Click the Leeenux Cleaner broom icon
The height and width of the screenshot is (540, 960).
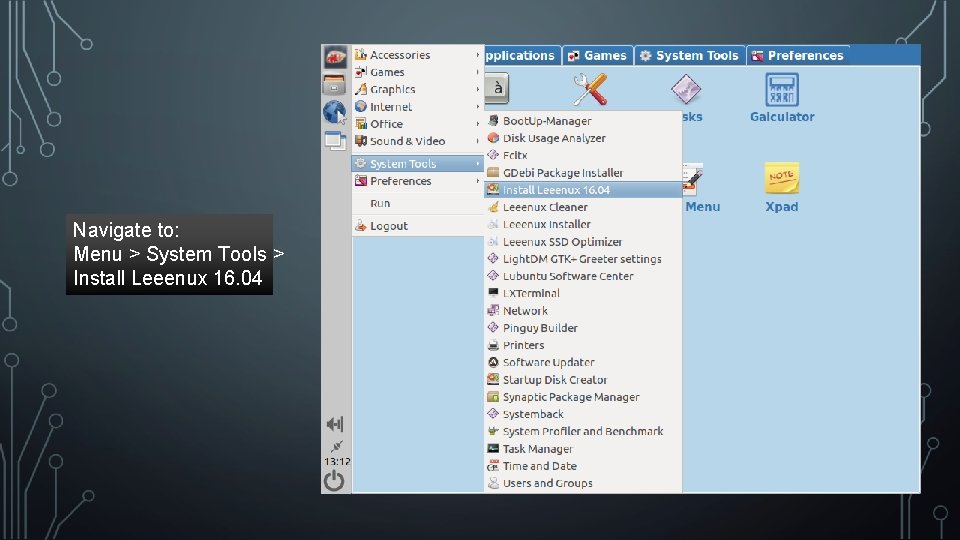[493, 207]
